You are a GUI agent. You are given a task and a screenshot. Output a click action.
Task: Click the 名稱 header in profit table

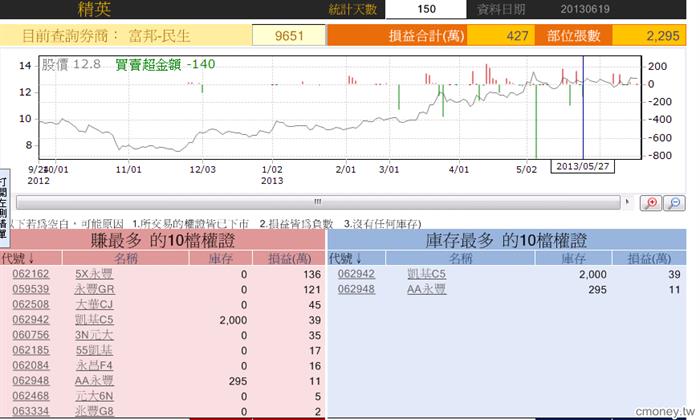pos(126,258)
